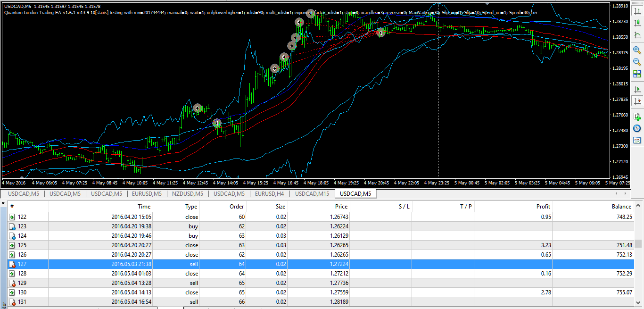Click price value 1.27736
The height and width of the screenshot is (309, 644).
coord(339,283)
